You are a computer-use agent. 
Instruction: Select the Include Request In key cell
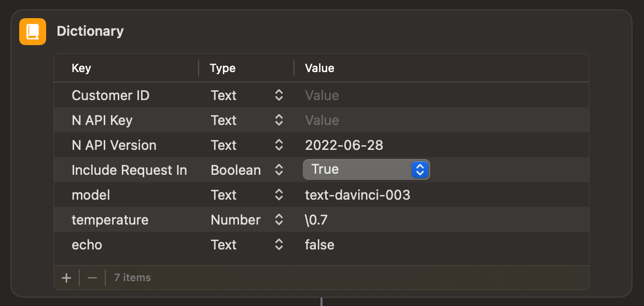(129, 170)
